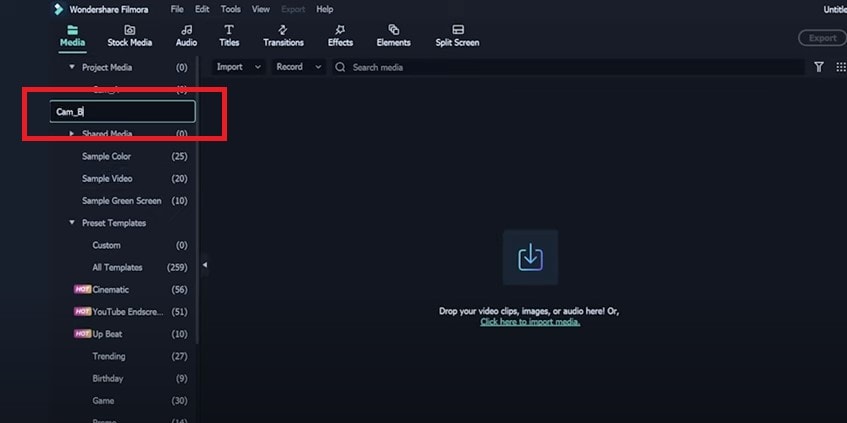847x423 pixels.
Task: Select the Trending templates category
Action: click(109, 357)
